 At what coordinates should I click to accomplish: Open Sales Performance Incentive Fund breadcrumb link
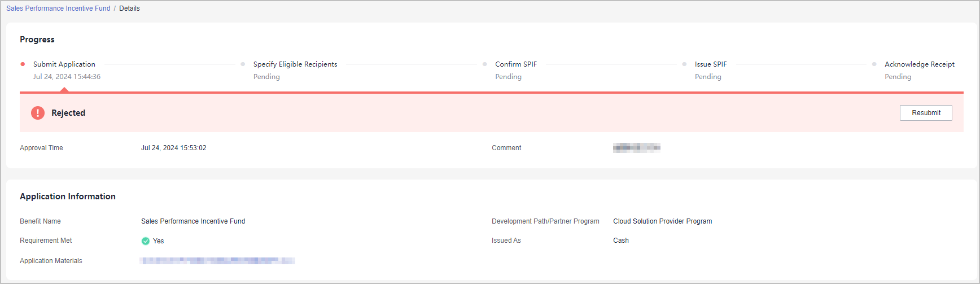(x=58, y=8)
